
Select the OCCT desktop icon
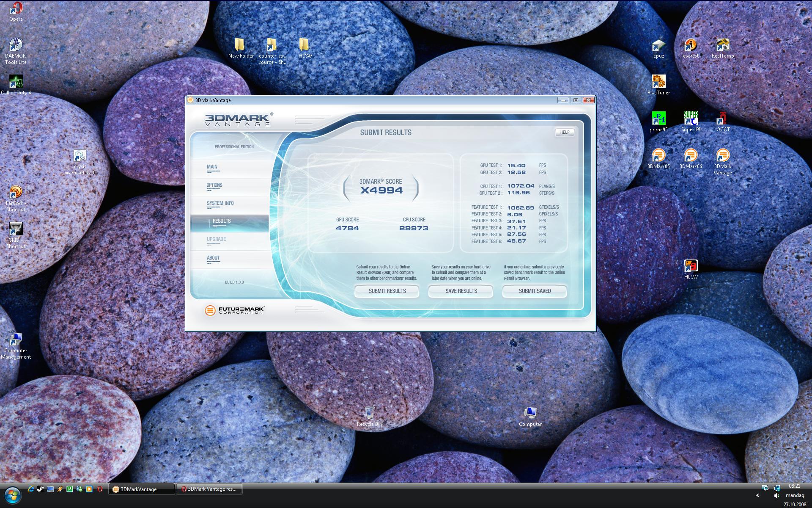point(723,121)
